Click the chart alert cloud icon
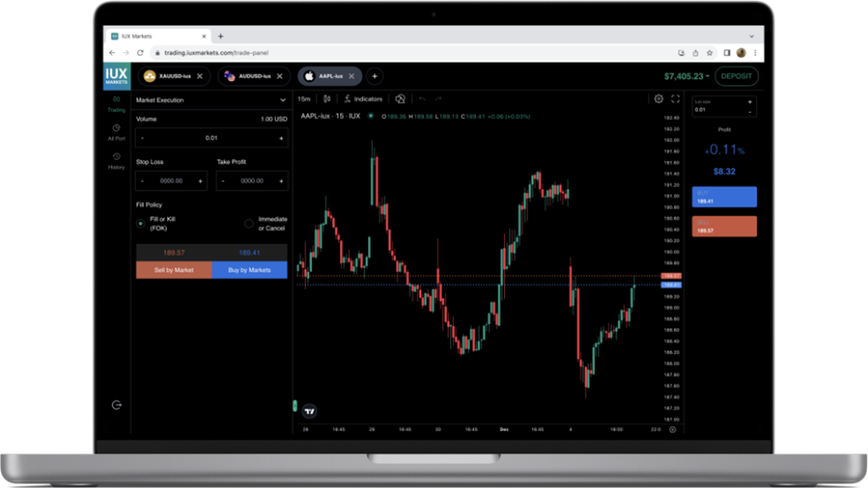The image size is (868, 488). (x=400, y=99)
